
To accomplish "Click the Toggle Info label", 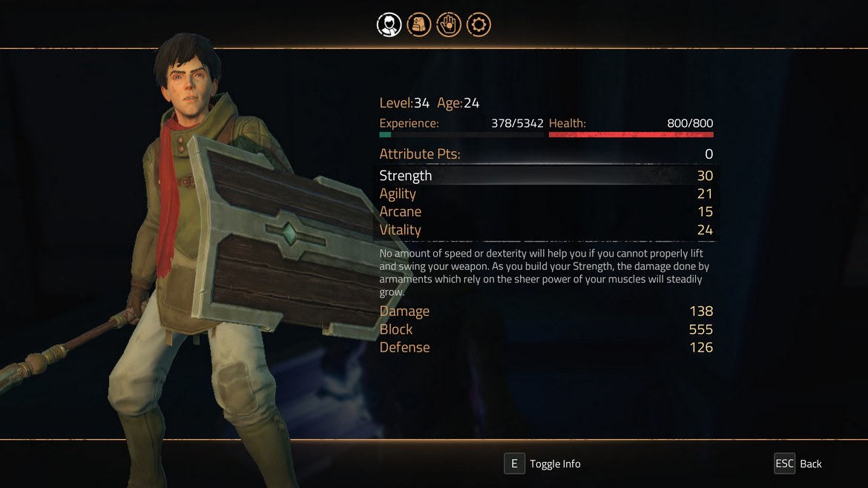I will (555, 464).
